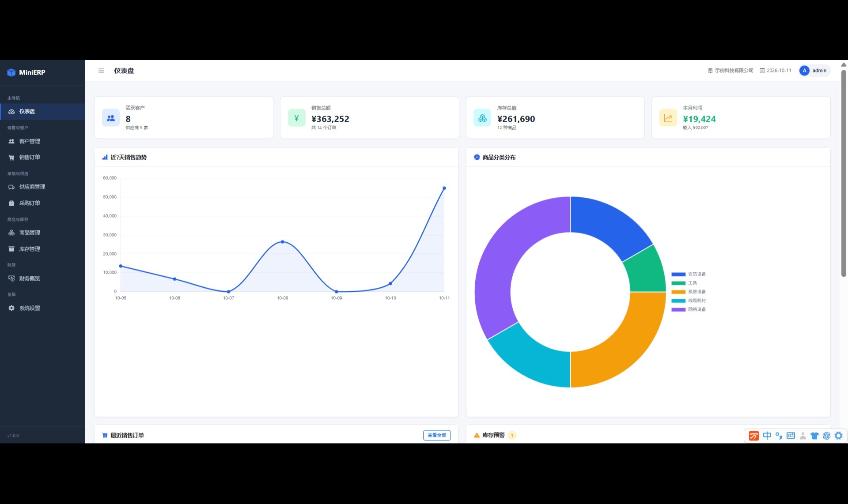
Task: Click the 10-08 sales peak point
Action: pos(283,242)
